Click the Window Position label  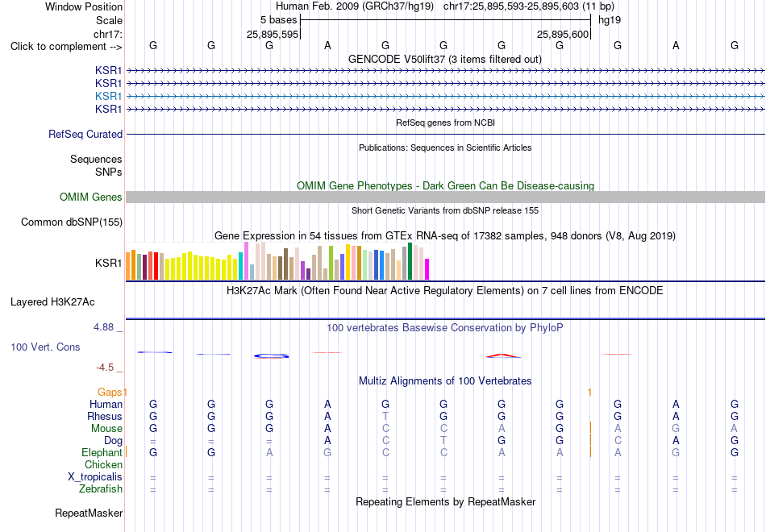coord(84,6)
